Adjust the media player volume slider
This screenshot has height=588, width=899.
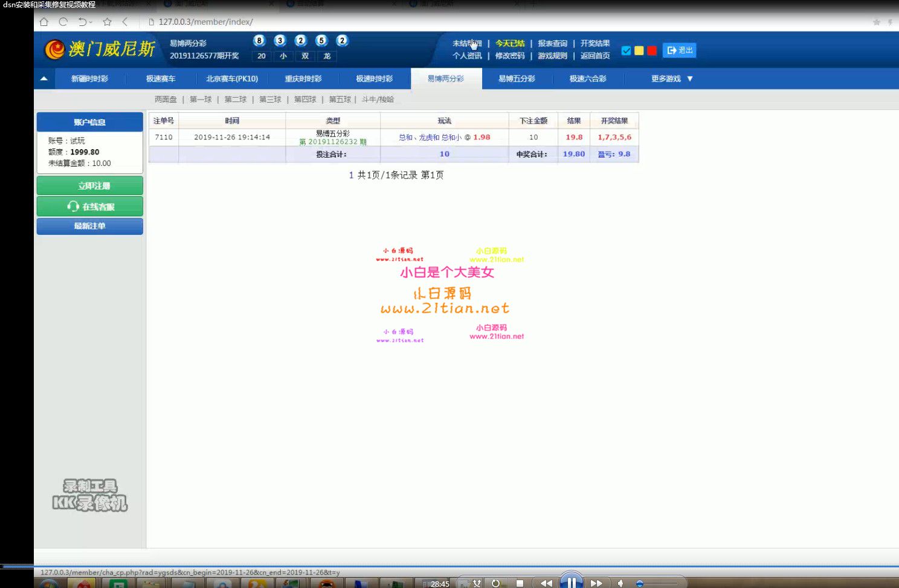point(640,583)
